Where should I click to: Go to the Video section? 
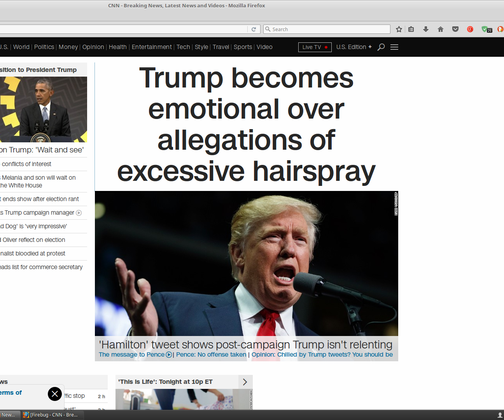point(264,47)
